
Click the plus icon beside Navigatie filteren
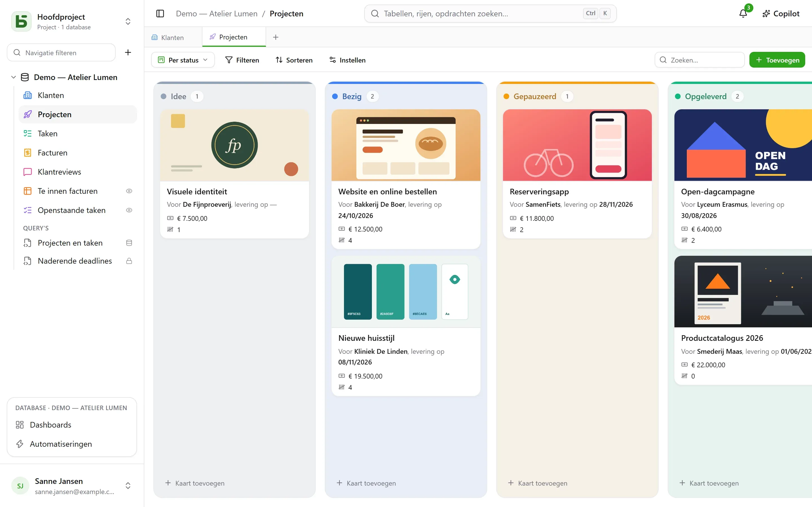[x=128, y=52]
